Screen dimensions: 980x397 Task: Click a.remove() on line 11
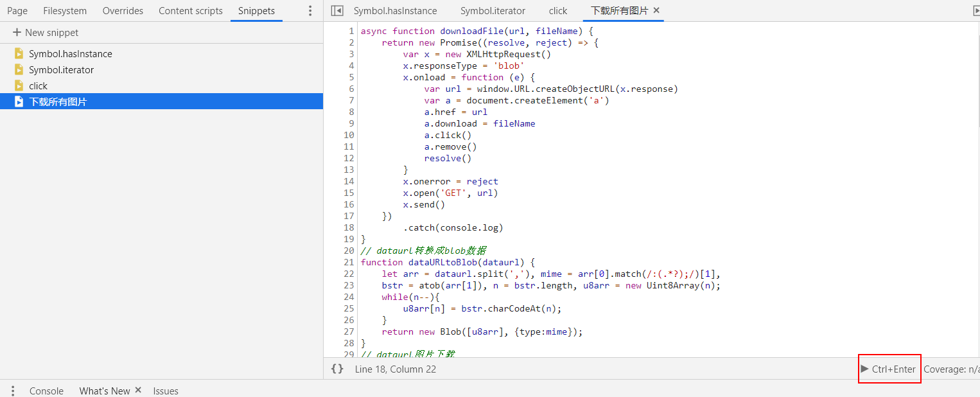pyautogui.click(x=450, y=146)
